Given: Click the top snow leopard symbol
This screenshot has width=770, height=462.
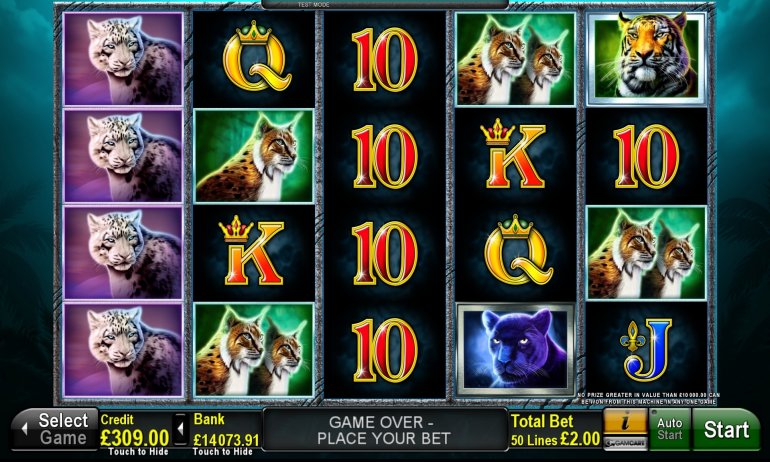Looking at the screenshot, I should click(123, 59).
